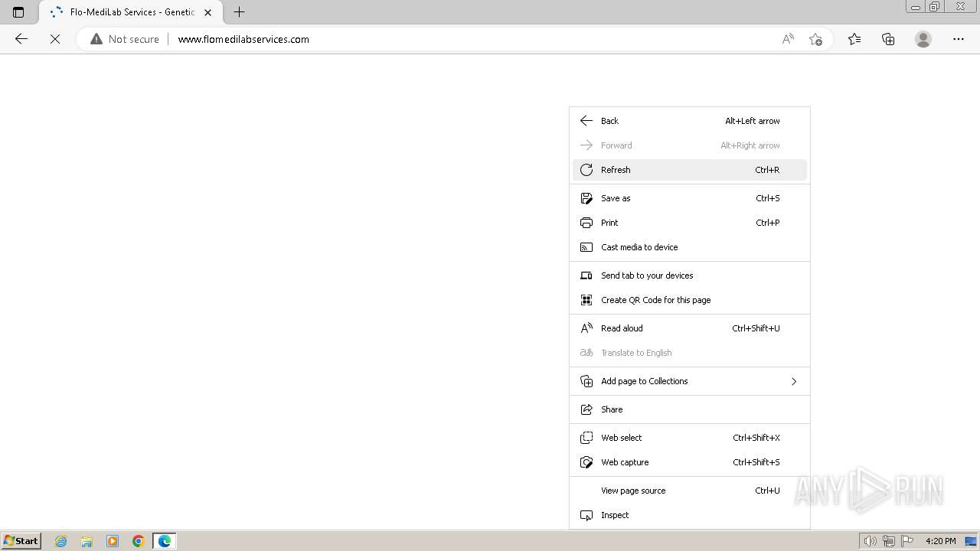Expand Add page to Collections submenu arrow

click(794, 381)
